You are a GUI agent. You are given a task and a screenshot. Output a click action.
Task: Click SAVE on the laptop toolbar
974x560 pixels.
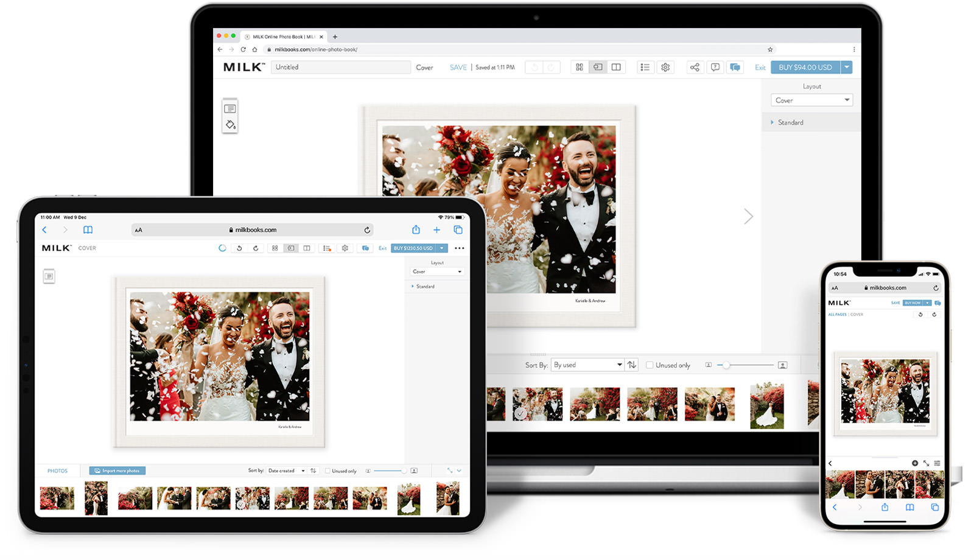click(458, 67)
